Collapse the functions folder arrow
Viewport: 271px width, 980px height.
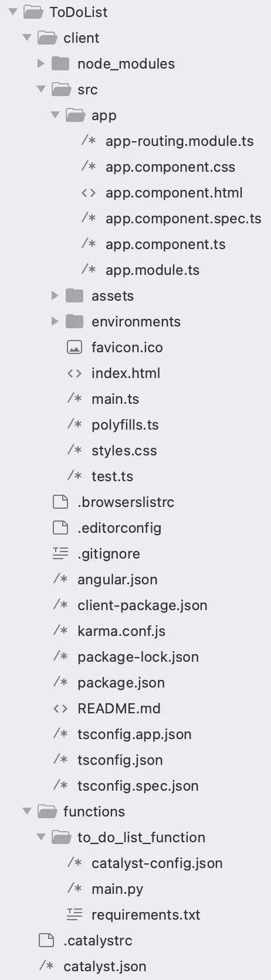click(x=26, y=811)
